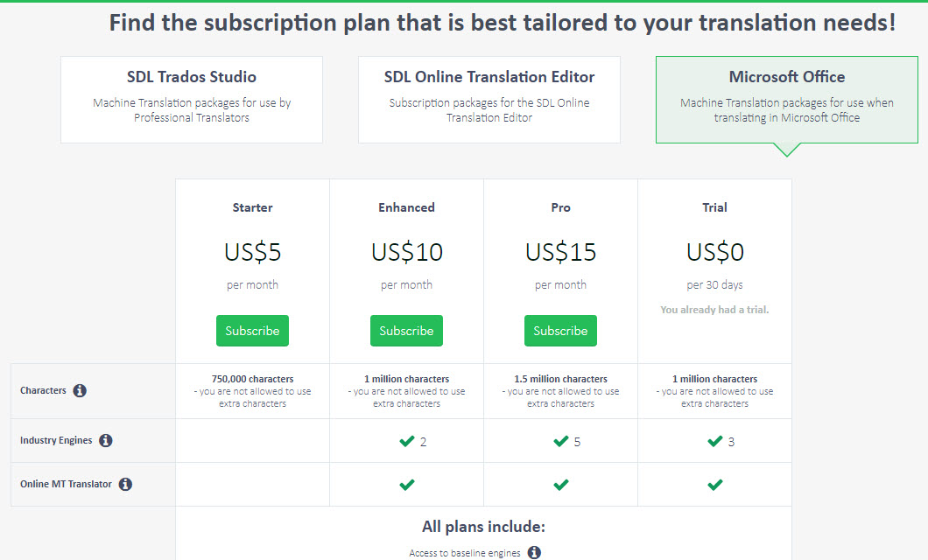This screenshot has width=928, height=560.
Task: Click the Trial plan Industry Engines checkmark
Action: tap(714, 441)
